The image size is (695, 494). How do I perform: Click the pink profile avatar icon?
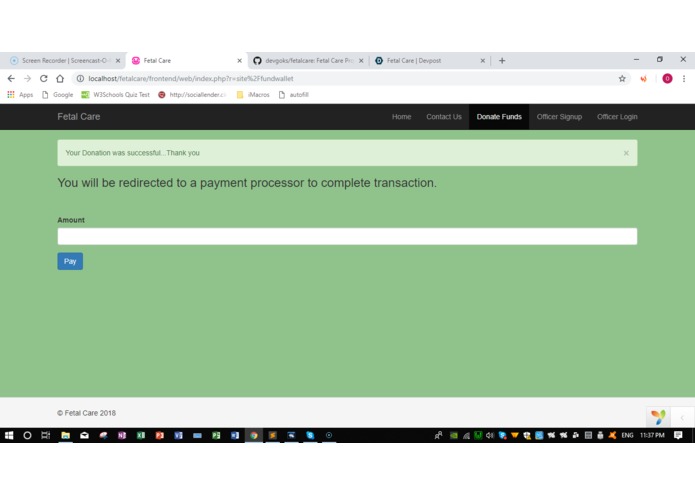pyautogui.click(x=667, y=78)
